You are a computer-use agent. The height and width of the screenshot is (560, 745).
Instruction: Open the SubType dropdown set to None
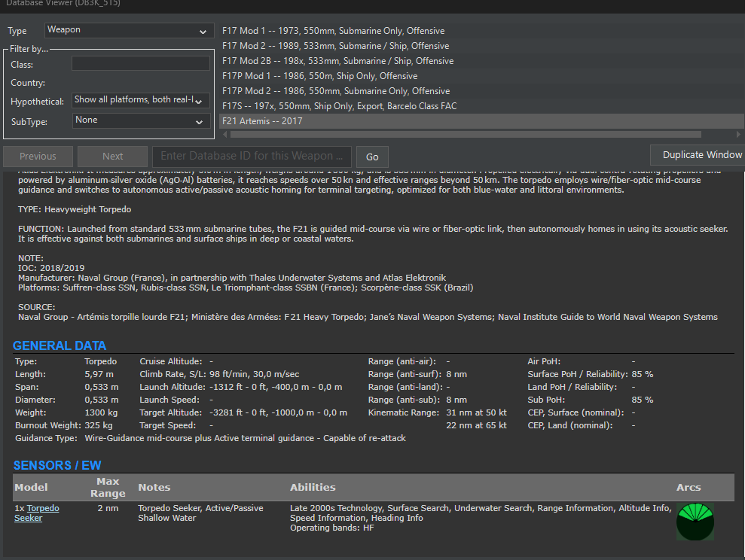(141, 120)
